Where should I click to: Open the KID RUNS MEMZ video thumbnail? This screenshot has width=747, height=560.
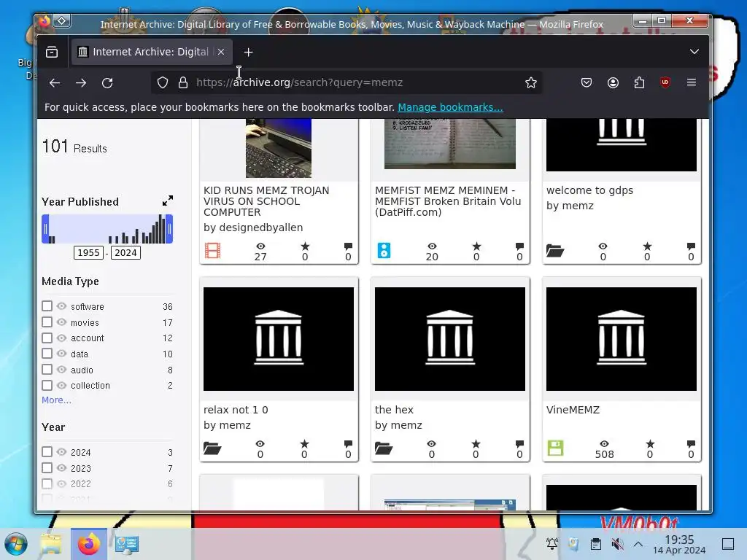278,147
